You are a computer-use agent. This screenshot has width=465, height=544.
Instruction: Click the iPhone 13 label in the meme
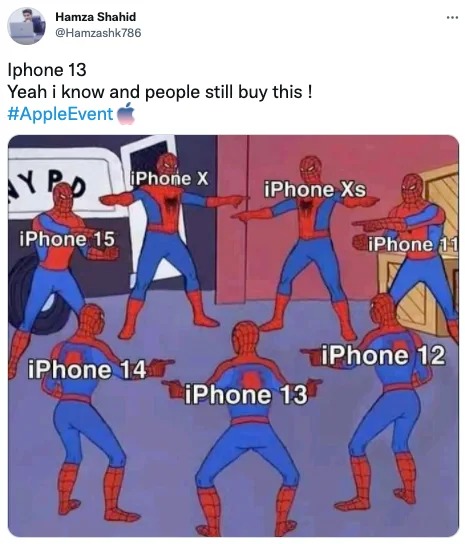246,395
